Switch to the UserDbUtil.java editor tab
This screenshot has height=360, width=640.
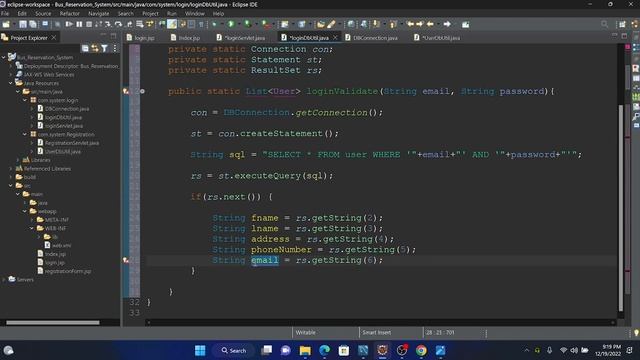(x=437, y=38)
